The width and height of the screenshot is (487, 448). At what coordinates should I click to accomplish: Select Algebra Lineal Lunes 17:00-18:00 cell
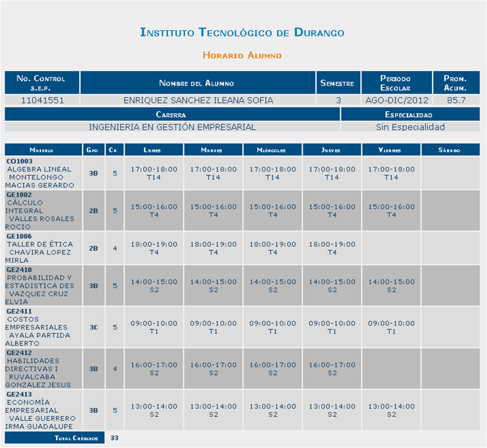pos(154,173)
